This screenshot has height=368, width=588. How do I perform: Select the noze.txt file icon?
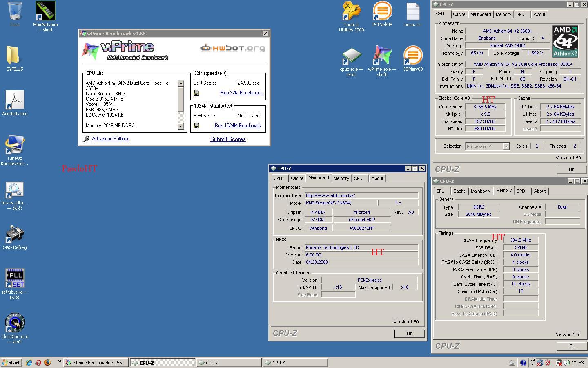(412, 11)
